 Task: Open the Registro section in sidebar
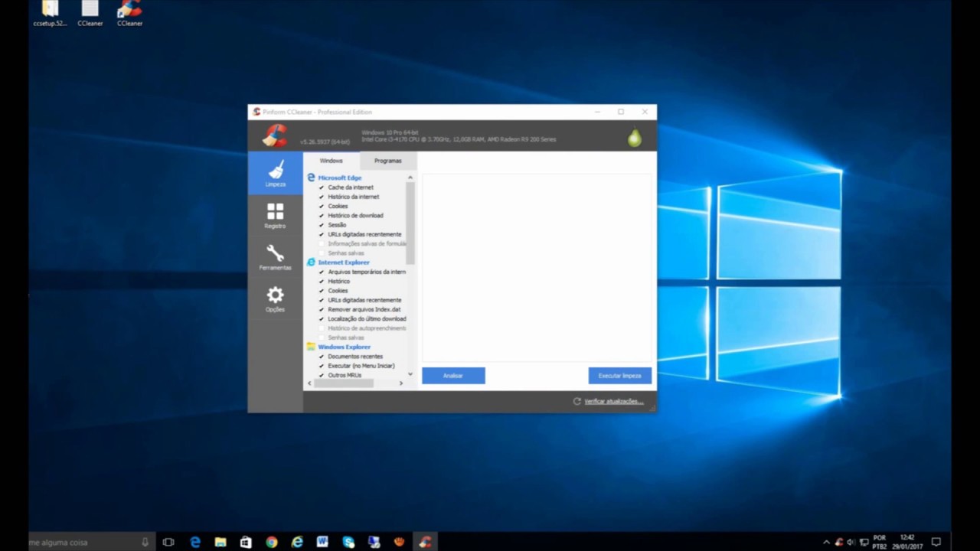coord(276,216)
